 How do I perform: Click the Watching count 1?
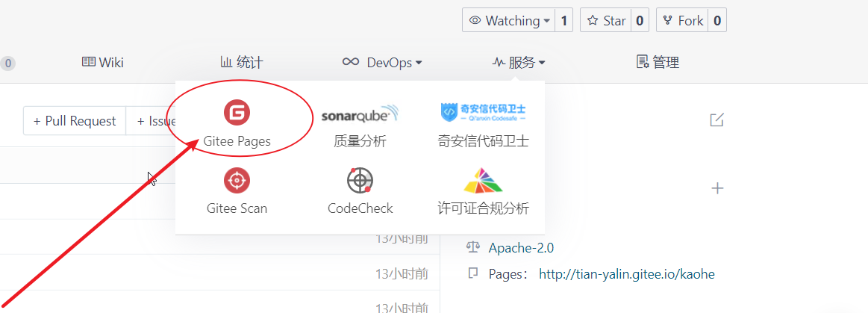tap(563, 20)
